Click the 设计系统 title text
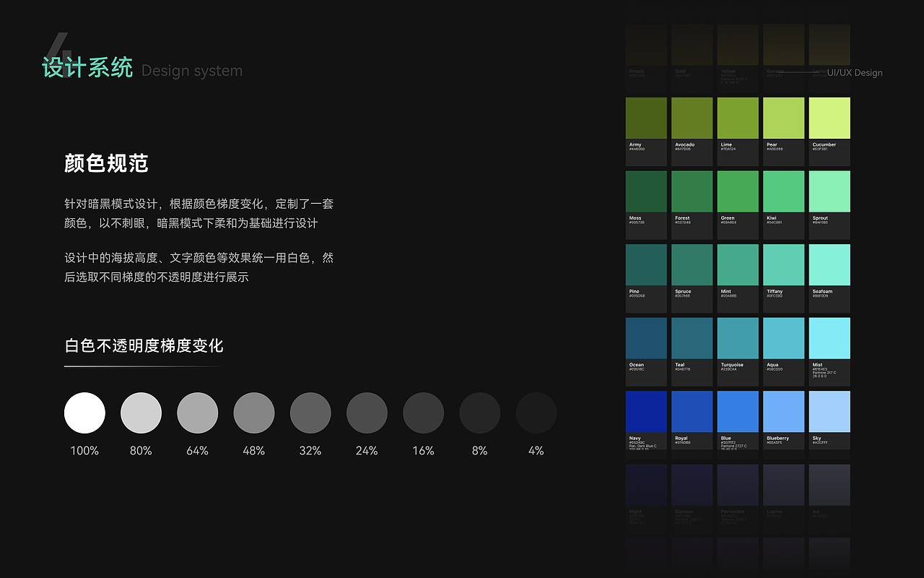The image size is (924, 578). point(87,68)
